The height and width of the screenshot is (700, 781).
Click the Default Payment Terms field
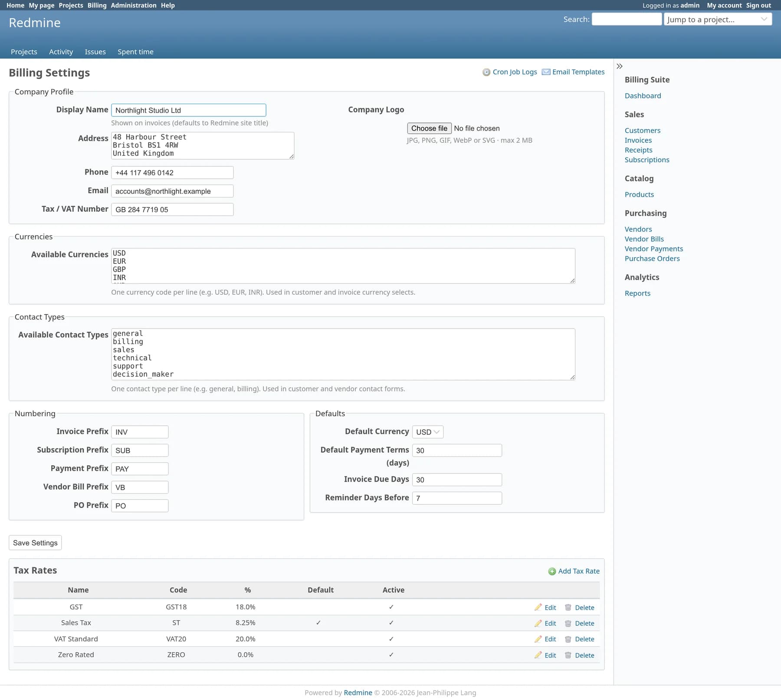pyautogui.click(x=457, y=450)
